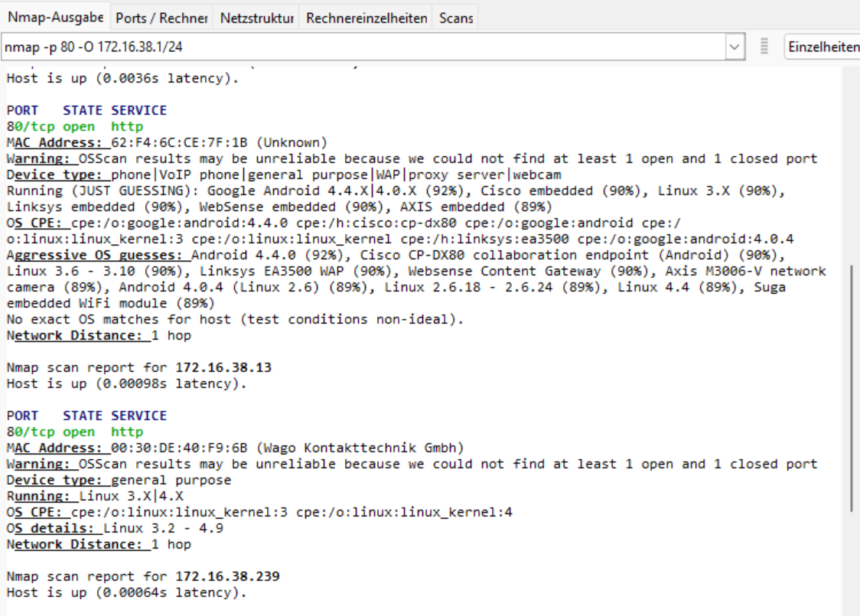Click the IP address 172.16.38.239 in output

(226, 576)
